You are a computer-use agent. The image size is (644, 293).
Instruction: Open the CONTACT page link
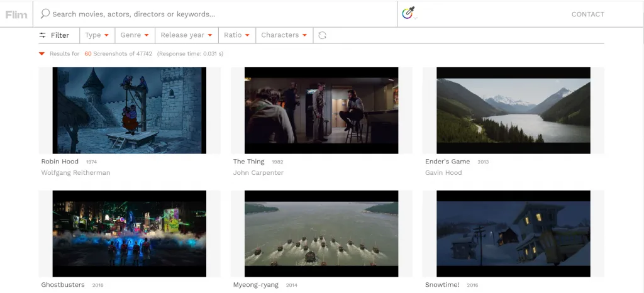tap(588, 14)
